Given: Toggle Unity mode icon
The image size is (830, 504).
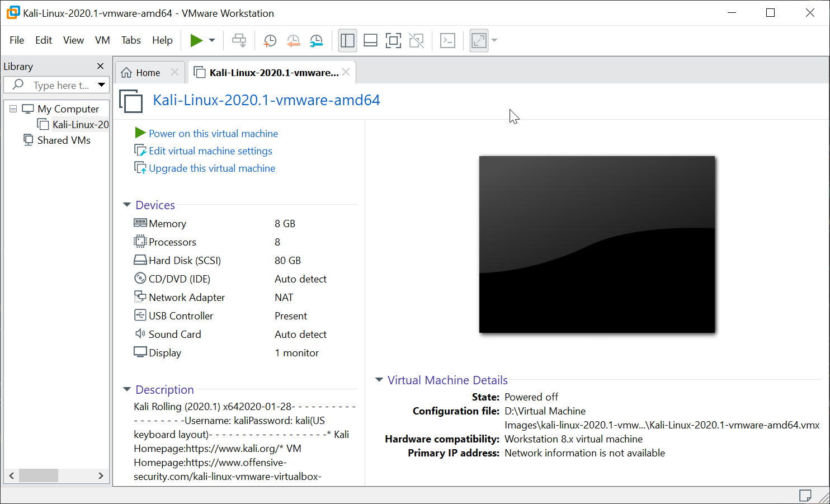Looking at the screenshot, I should (416, 40).
